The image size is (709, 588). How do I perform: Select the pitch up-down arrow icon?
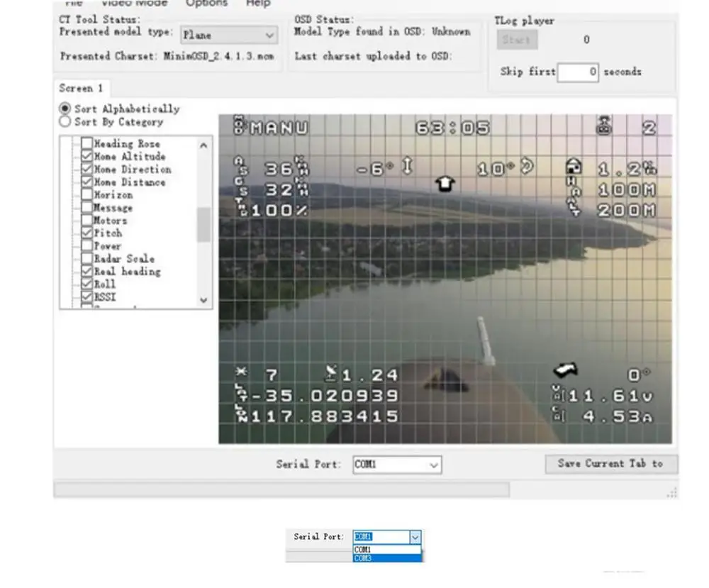click(408, 165)
